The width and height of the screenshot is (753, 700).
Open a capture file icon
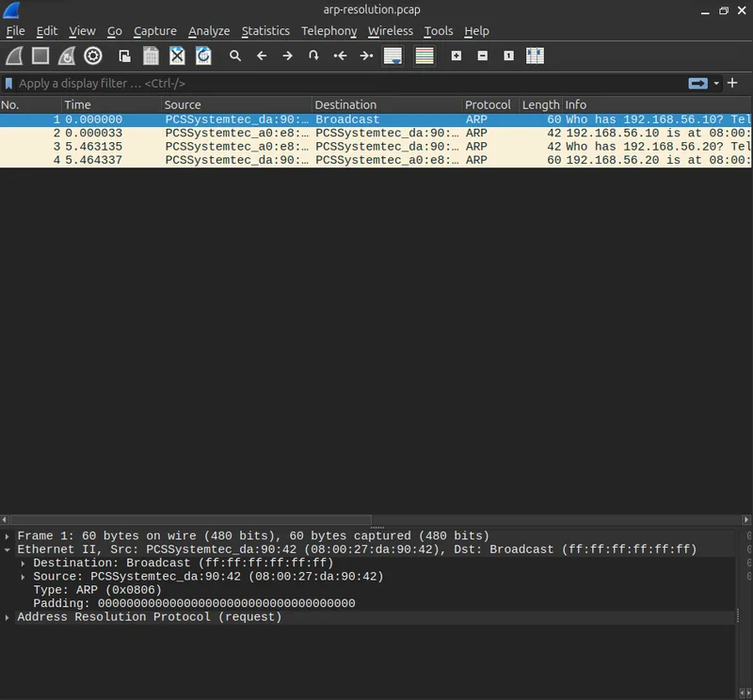tap(124, 56)
